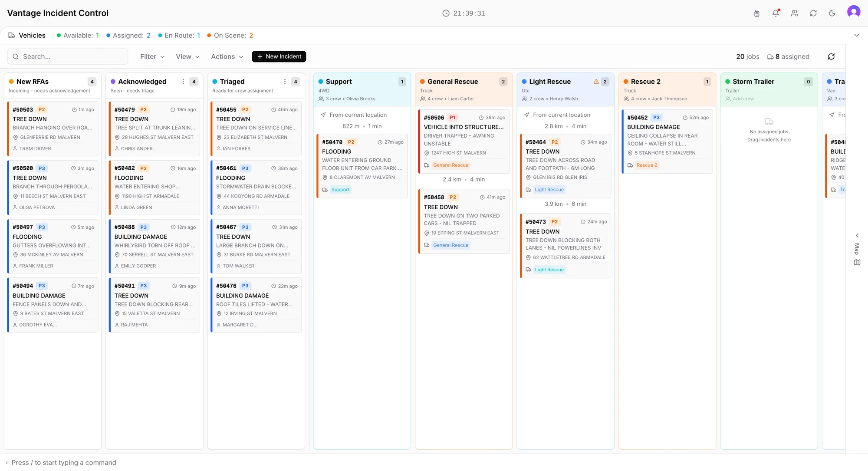This screenshot has height=471, width=868.
Task: Select the New RFAs column header
Action: pyautogui.click(x=53, y=86)
